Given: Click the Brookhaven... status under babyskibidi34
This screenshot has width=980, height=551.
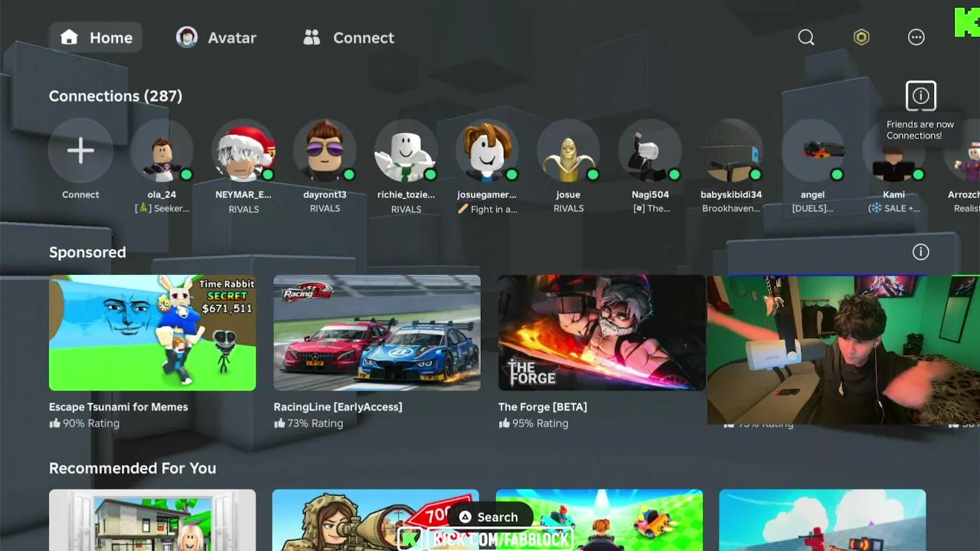Looking at the screenshot, I should 731,208.
